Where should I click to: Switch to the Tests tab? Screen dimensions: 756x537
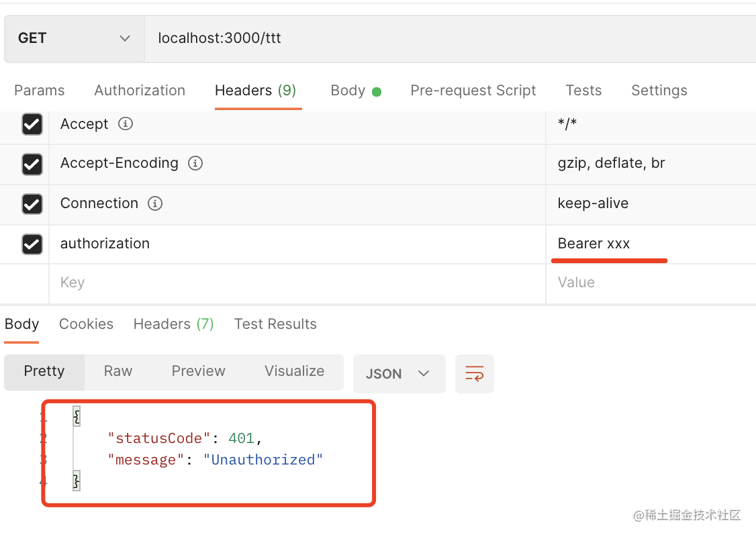pos(583,91)
